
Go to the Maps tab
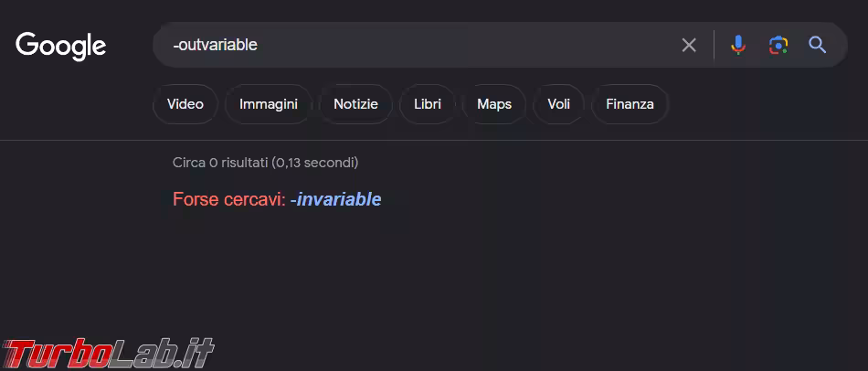pos(494,104)
